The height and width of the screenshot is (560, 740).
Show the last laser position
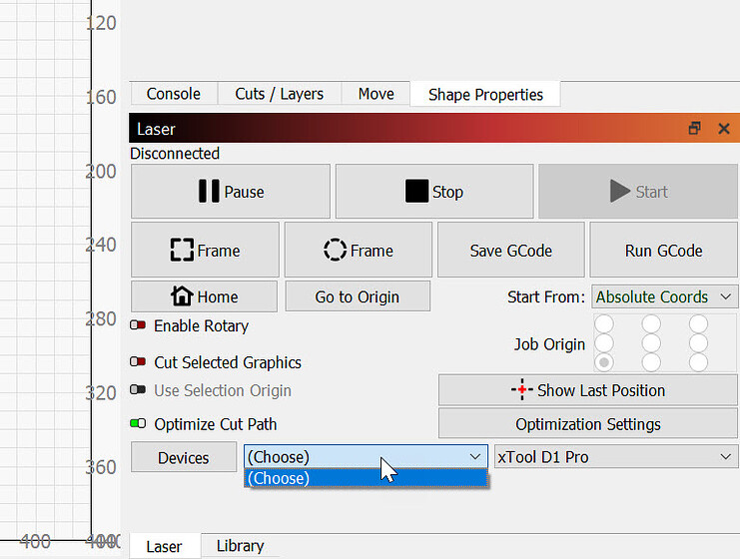coord(587,390)
